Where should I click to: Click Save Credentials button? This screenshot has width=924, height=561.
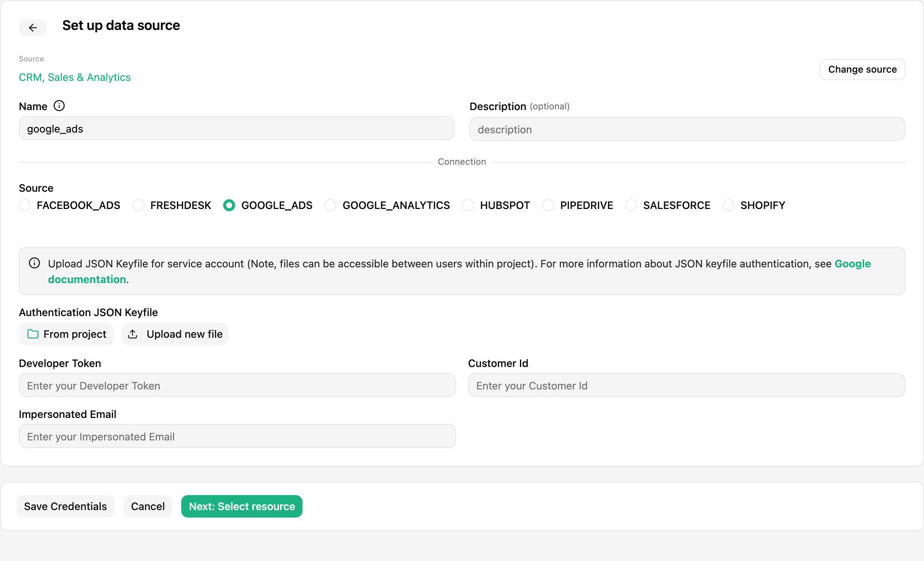click(66, 506)
